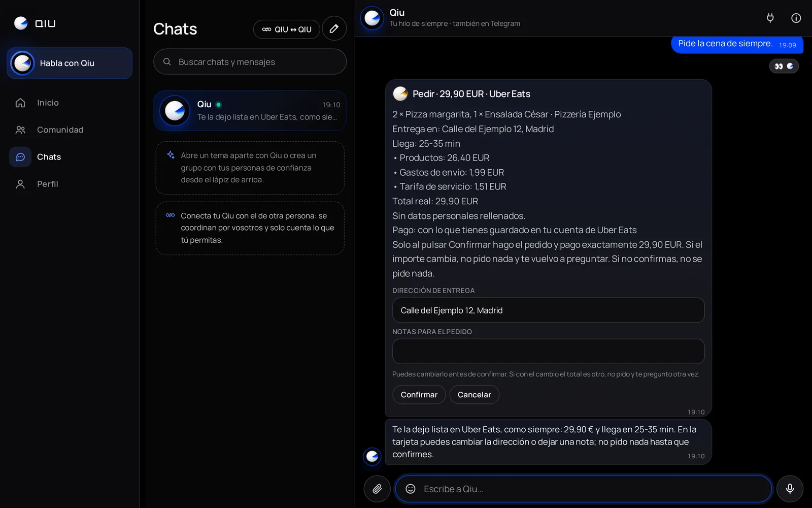Click the Chats heading
The image size is (812, 508).
pos(175,29)
